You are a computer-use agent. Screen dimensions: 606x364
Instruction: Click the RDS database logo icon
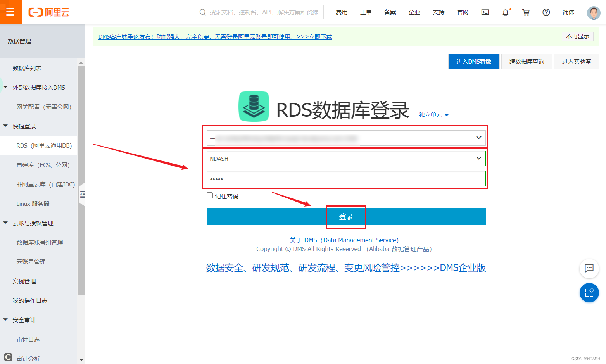coord(254,106)
